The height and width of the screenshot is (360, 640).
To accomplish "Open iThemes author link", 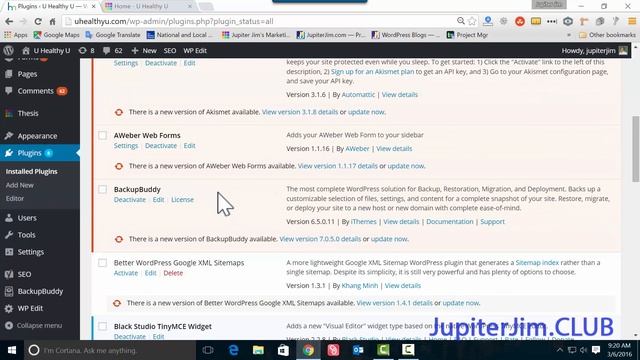I will (364, 222).
